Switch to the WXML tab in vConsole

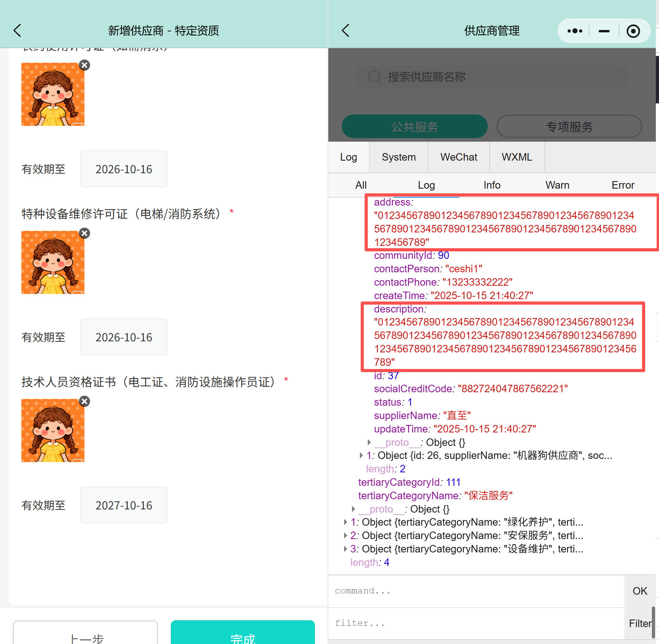pos(517,157)
